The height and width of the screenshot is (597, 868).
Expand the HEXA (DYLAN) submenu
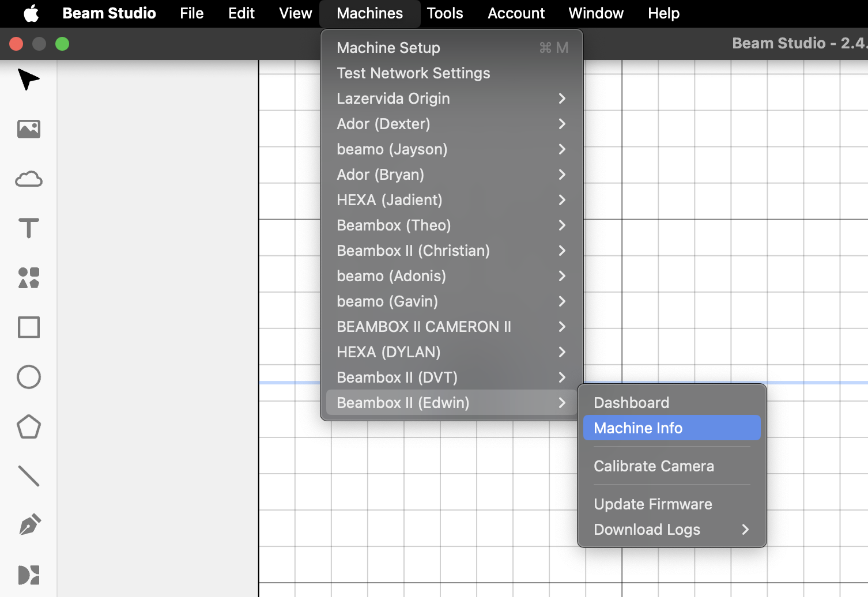tap(452, 352)
